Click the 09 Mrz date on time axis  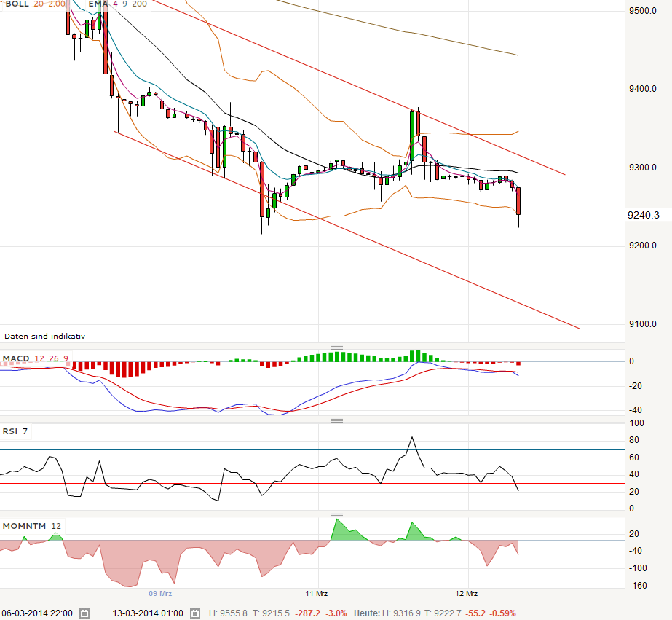160,594
